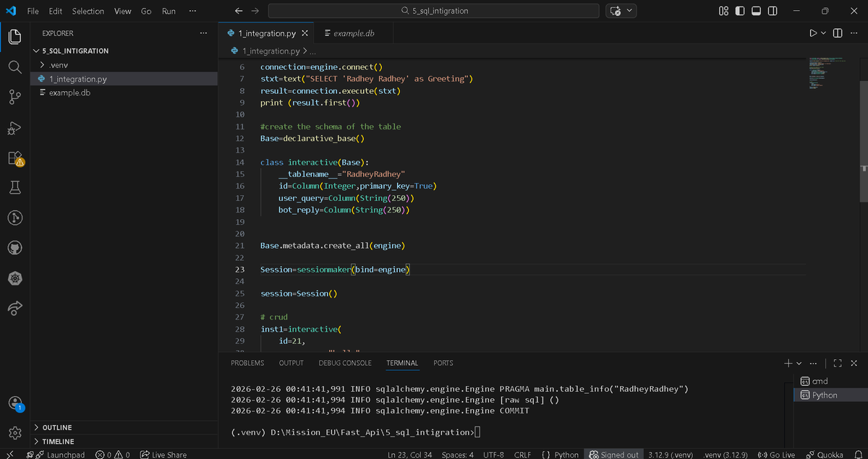Click the remote window indicator in status bar
This screenshot has width=868, height=459.
point(10,454)
